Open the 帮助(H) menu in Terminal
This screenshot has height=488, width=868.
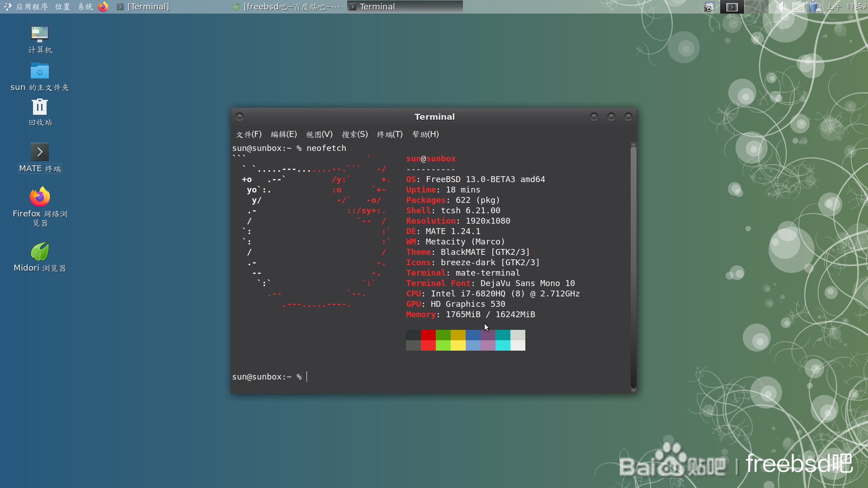click(x=425, y=134)
